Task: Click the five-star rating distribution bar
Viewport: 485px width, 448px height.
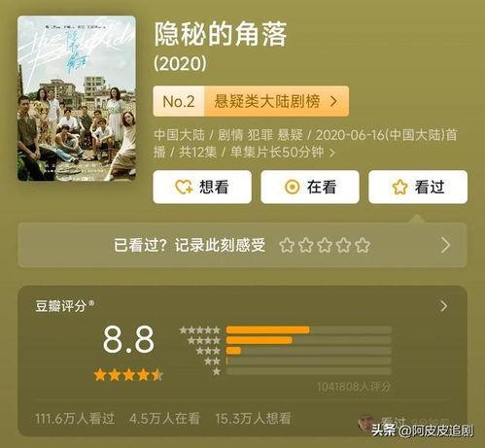Action: 309,330
